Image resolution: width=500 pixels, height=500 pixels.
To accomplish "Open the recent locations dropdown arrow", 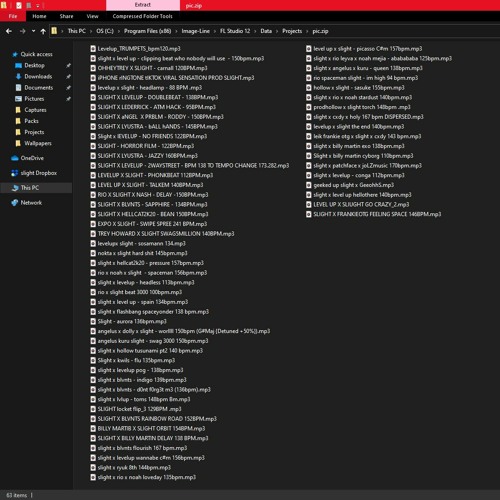I will point(33,31).
